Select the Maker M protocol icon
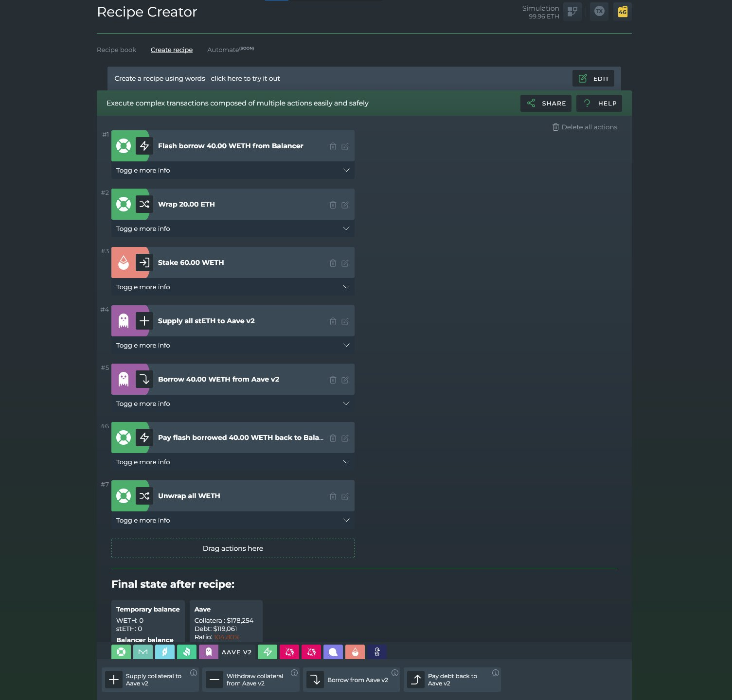 coord(143,652)
